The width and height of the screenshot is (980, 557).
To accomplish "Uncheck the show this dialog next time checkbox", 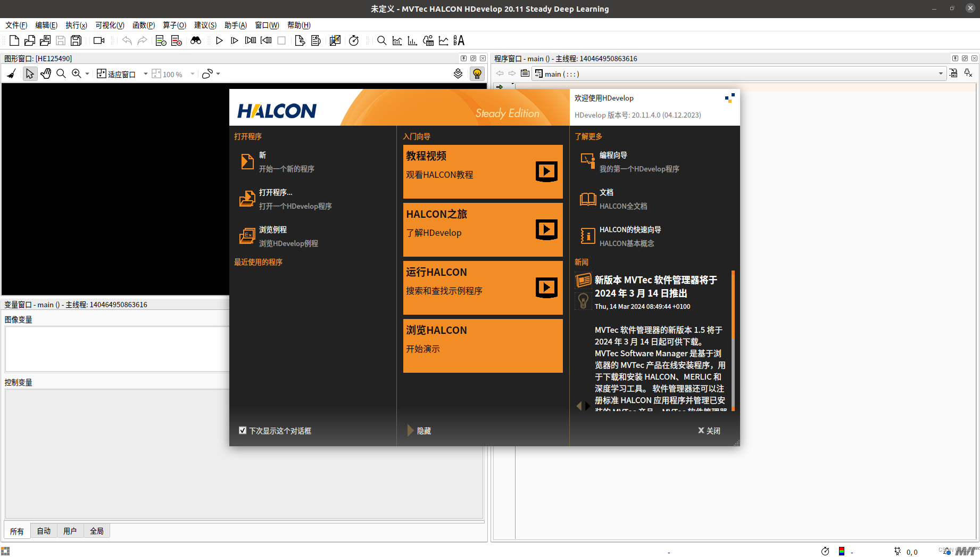I will pyautogui.click(x=243, y=430).
